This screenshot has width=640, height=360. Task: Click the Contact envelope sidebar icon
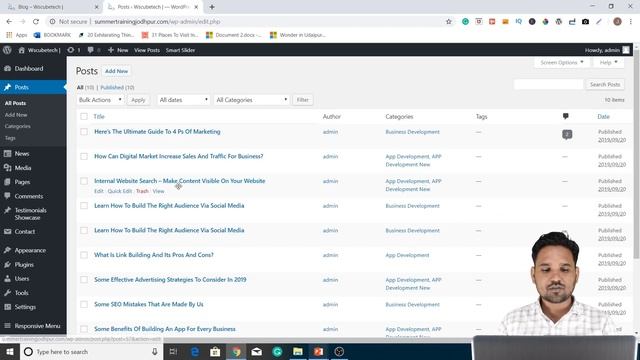tap(7, 231)
